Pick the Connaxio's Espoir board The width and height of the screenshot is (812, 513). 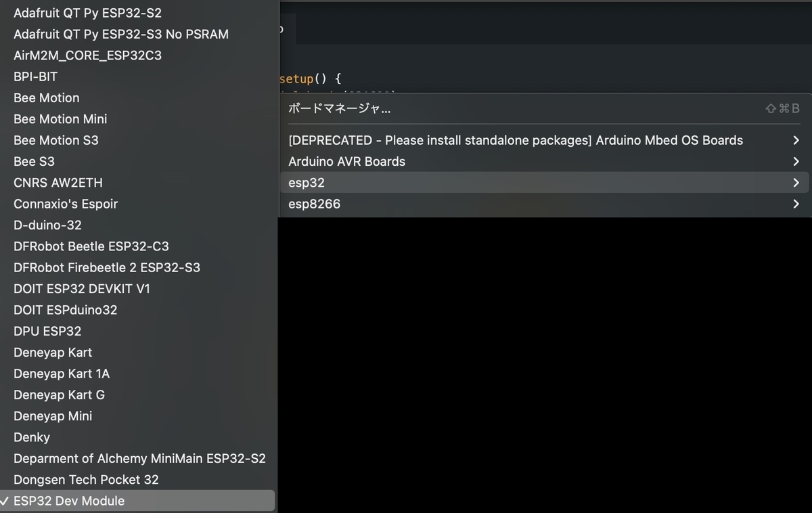tap(66, 203)
